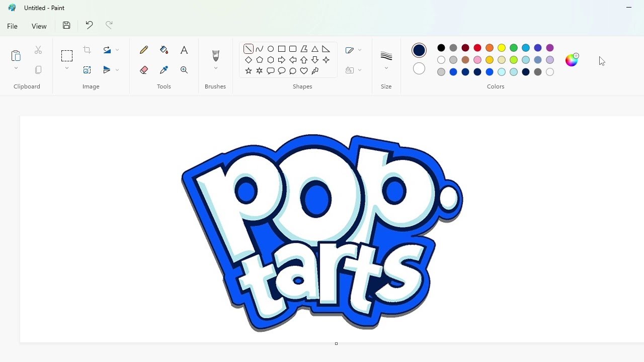
Task: Select the Eraser tool
Action: click(x=144, y=70)
